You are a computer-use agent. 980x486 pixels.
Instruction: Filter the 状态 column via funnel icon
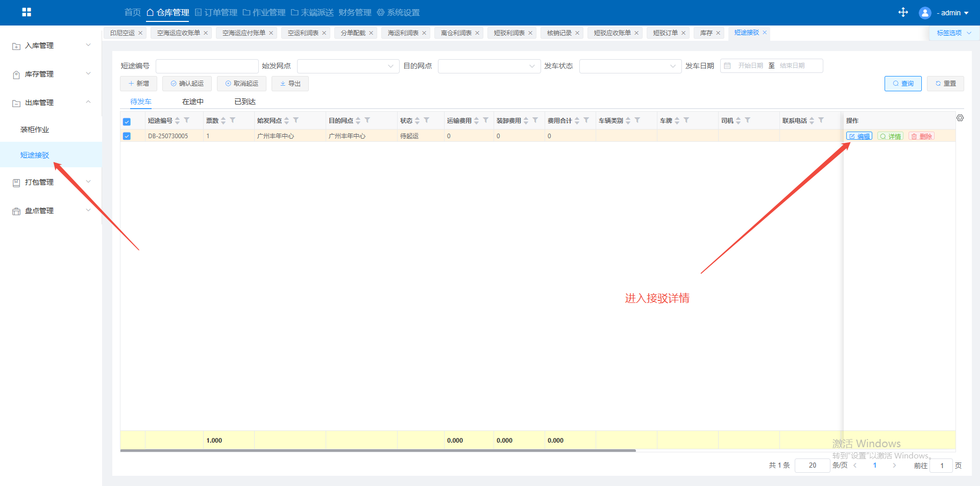point(427,120)
